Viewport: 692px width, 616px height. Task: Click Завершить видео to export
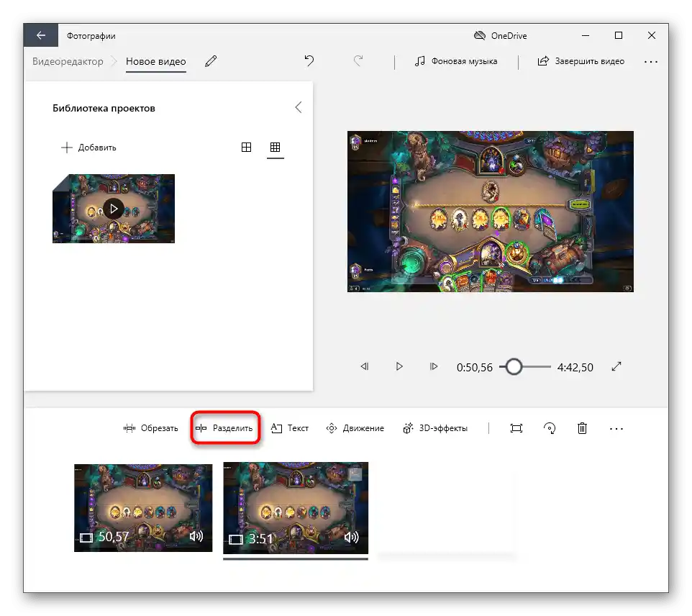(581, 61)
